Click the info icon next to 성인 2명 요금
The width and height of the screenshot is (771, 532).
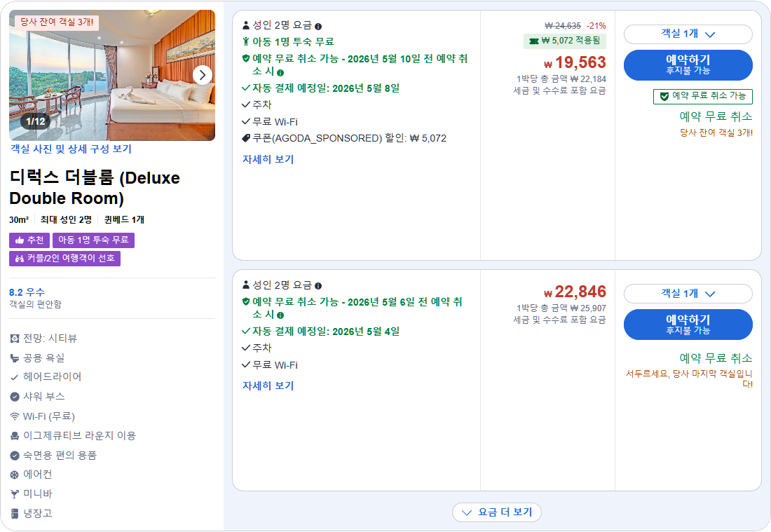click(x=319, y=25)
